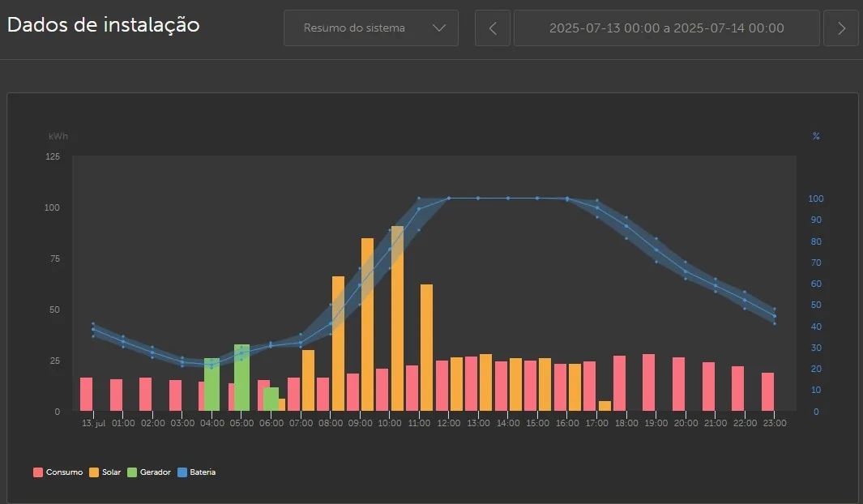Toggle the Gerador series legend label

pos(156,472)
